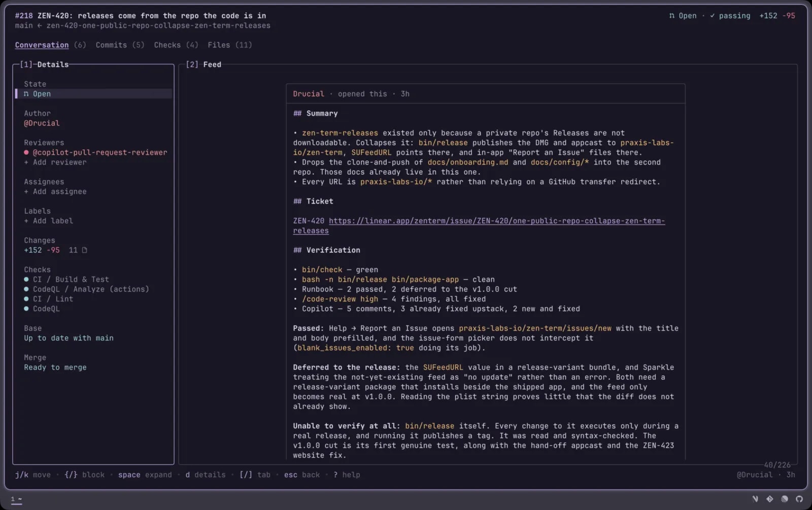Click the 'space expand' hint in the footer

coord(145,475)
